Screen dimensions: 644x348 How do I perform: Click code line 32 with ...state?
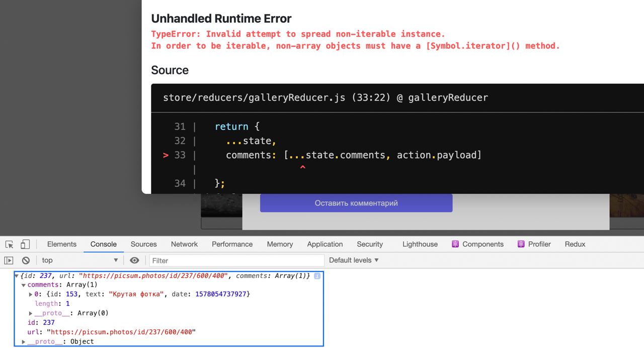point(251,141)
